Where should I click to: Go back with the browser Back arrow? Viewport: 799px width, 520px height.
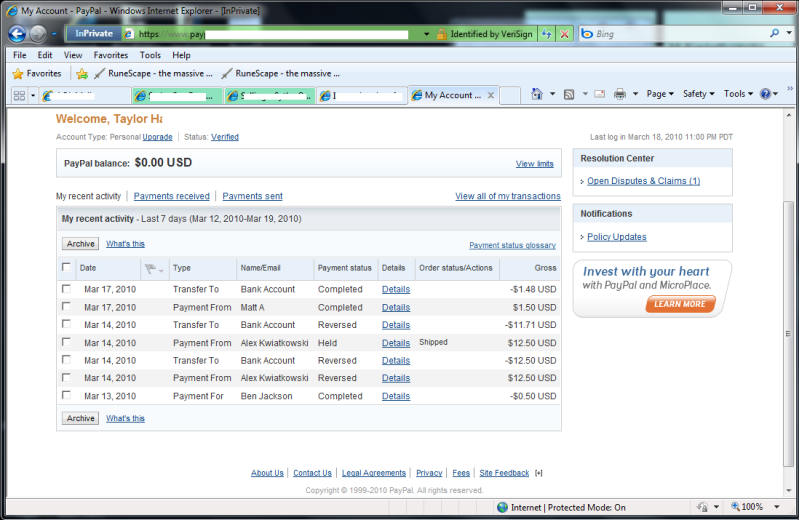tap(17, 34)
